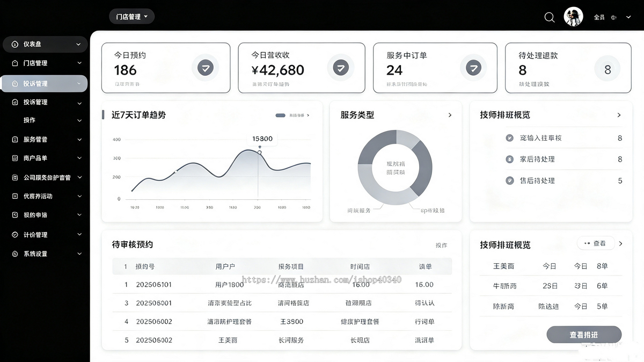
Task: Open the 门店管理 dropdown in top bar
Action: (x=131, y=17)
